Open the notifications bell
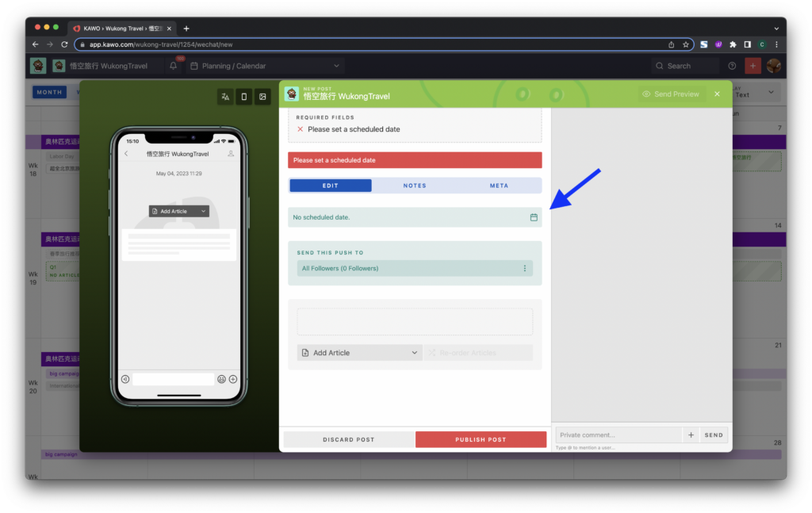 pyautogui.click(x=174, y=66)
